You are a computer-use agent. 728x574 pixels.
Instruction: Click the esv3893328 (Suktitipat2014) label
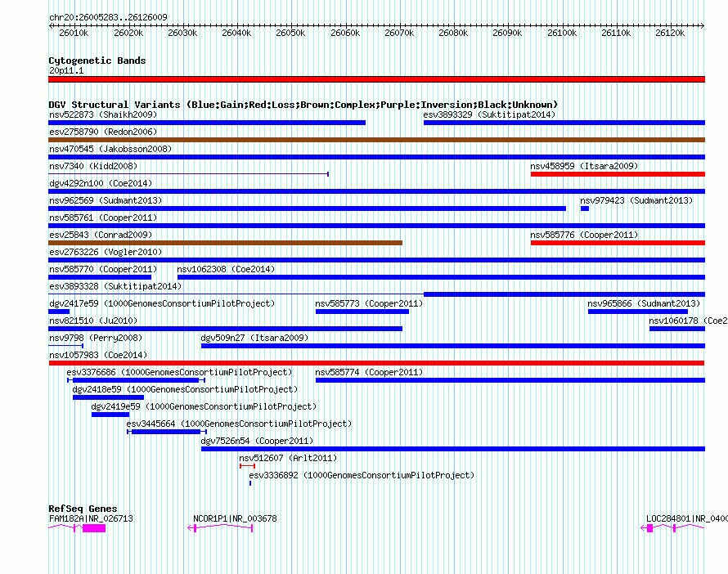115,286
